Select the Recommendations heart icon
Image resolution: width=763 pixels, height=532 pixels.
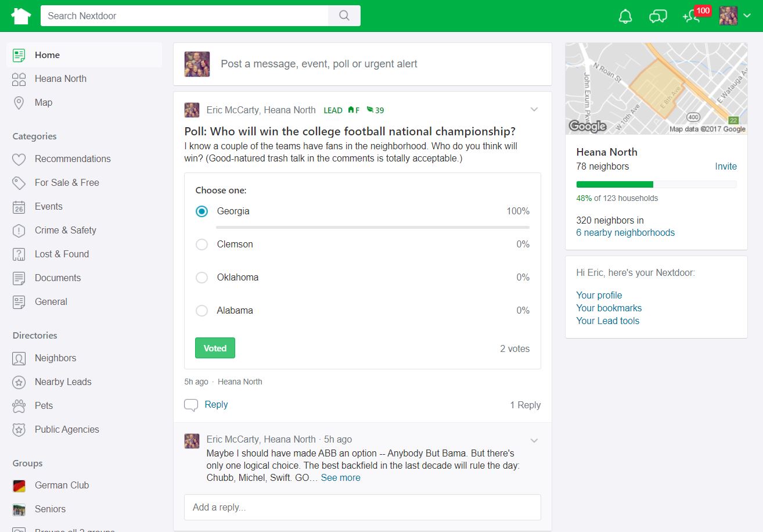point(18,159)
